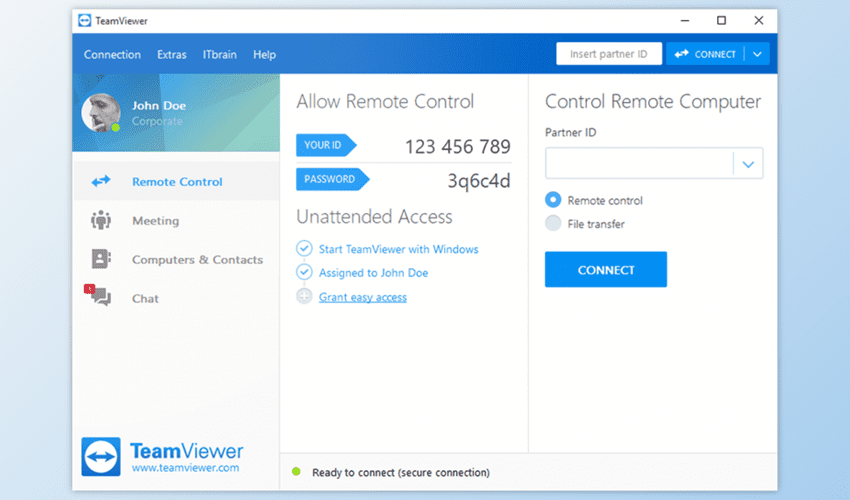Click the plus icon beside Grant easy access
The image size is (850, 500).
(304, 296)
